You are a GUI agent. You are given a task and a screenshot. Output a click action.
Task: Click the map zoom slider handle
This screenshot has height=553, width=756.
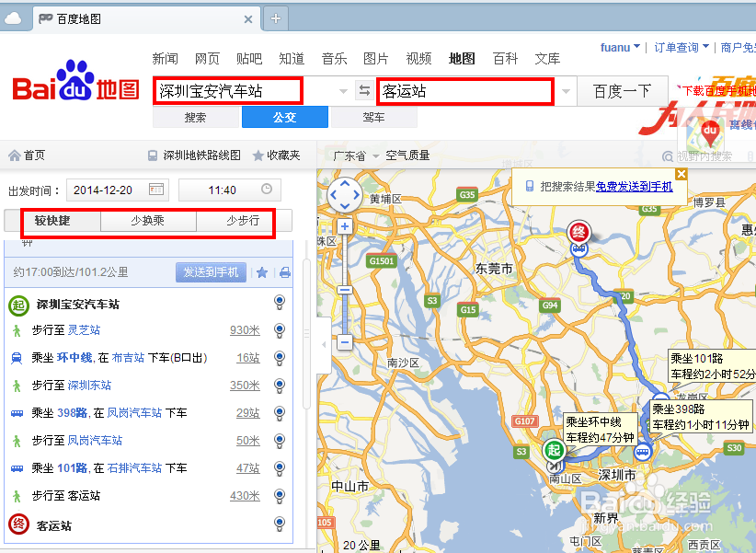[x=344, y=290]
